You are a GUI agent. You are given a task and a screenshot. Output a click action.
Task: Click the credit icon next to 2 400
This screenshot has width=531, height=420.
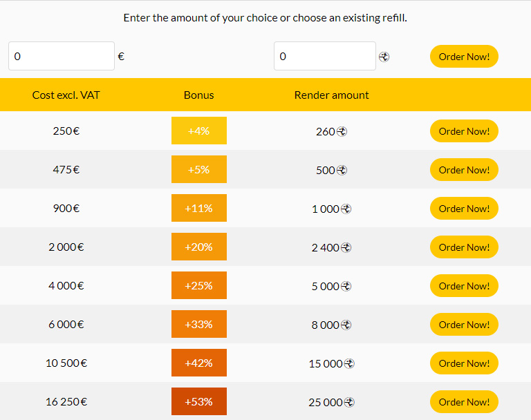tap(346, 247)
